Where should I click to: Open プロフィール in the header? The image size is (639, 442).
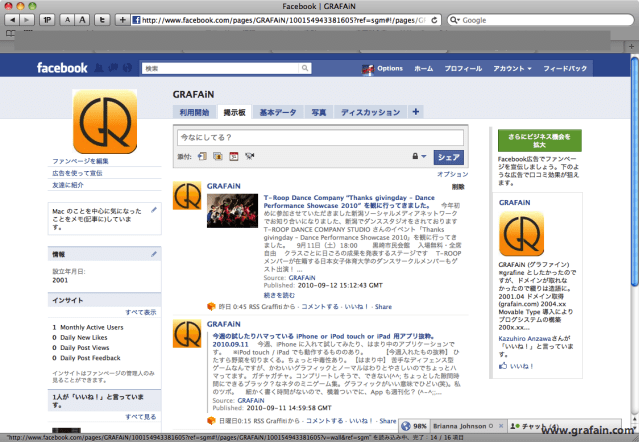[463, 68]
